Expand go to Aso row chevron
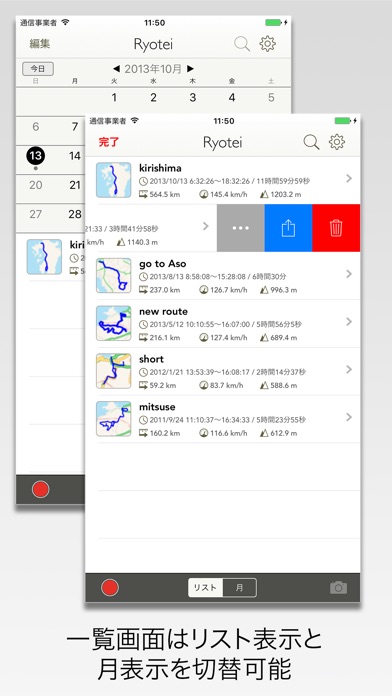Screen dimensions: 392x696 tap(349, 274)
